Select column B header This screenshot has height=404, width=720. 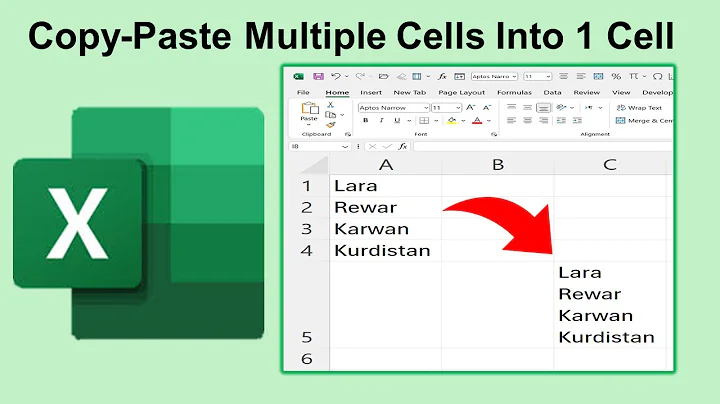[498, 164]
